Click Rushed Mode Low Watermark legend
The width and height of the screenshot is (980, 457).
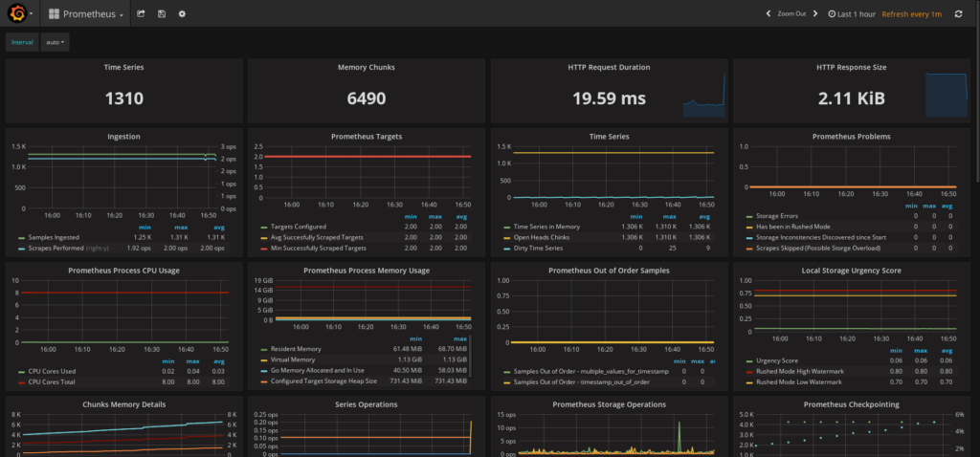pyautogui.click(x=799, y=382)
